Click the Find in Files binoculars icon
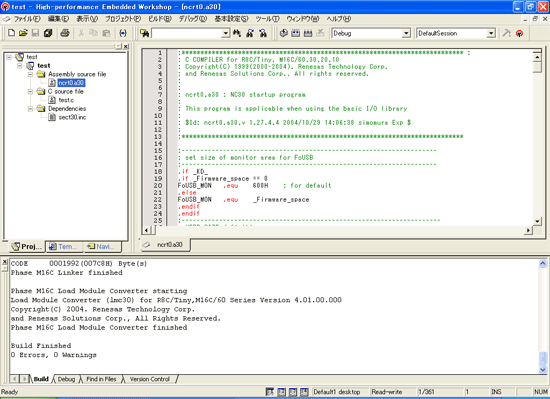 click(x=145, y=33)
